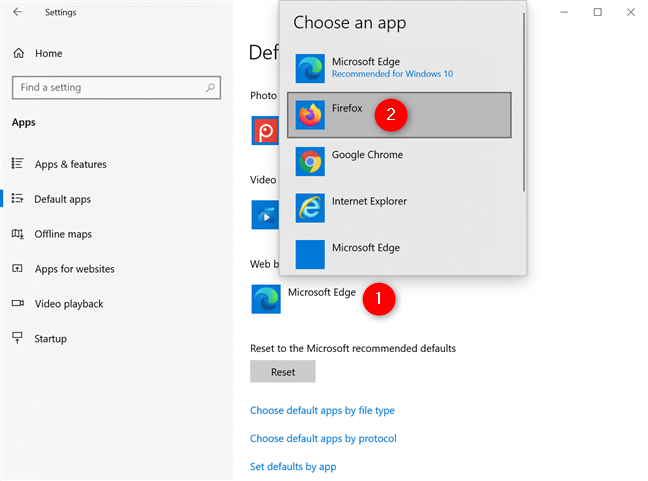
Task: Click Microsoft Edge under Web browser
Action: 322,292
